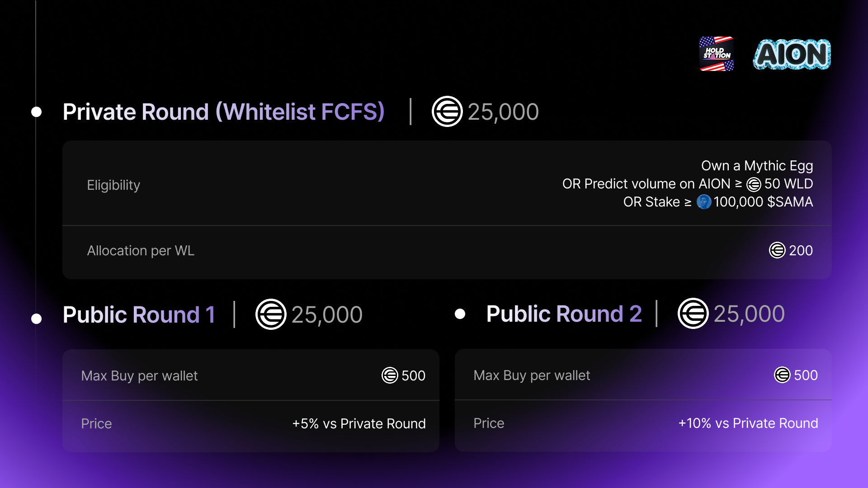Click the SAMA token icon before 100,000
868x488 pixels.
click(x=703, y=202)
